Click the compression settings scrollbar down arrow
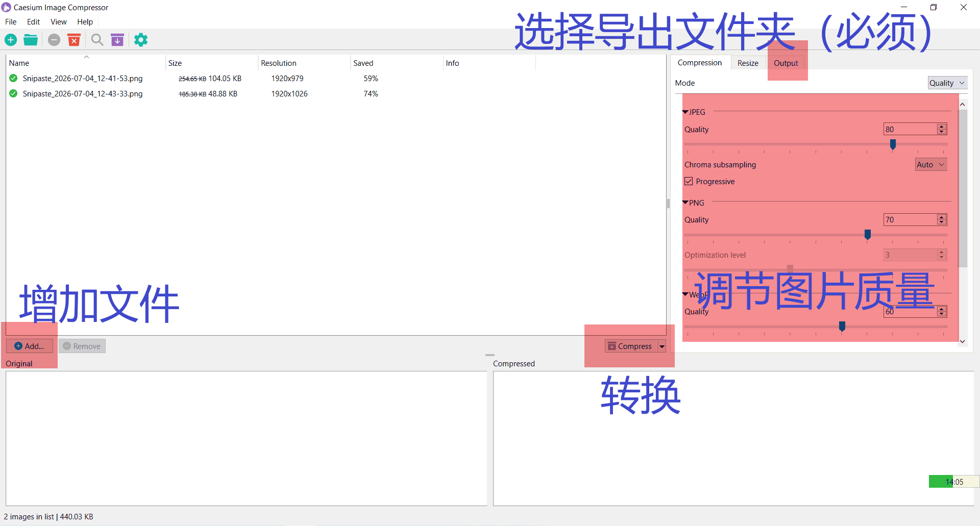 963,341
